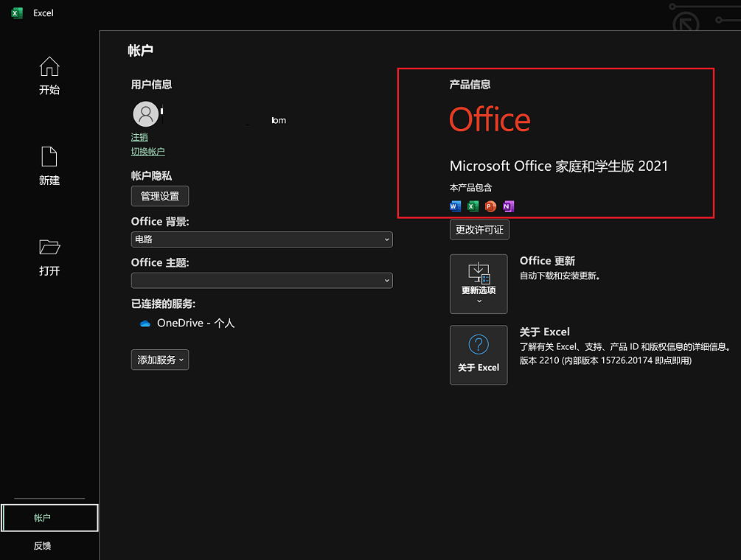Click the OneDrive cloud icon

tap(145, 323)
